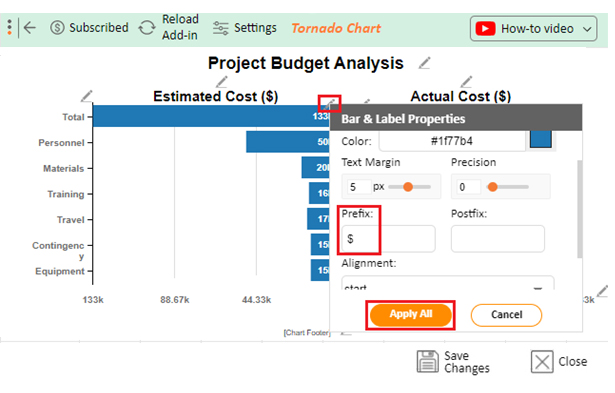Click the pencil at the right axis end

(602, 291)
